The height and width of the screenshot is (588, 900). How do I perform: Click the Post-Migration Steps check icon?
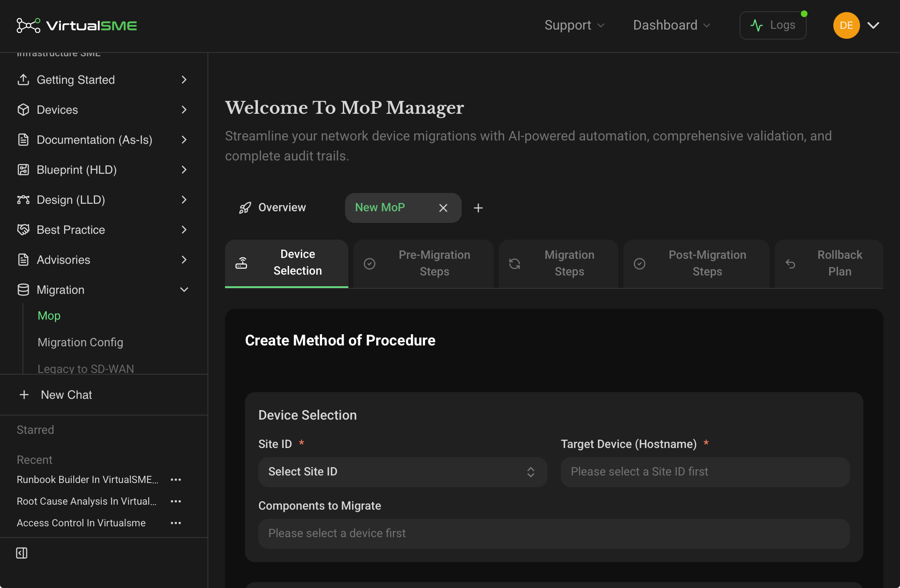point(640,264)
